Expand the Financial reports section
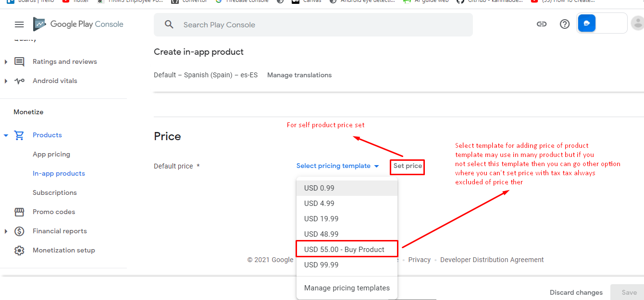Screen dimensions: 644x300 point(6,231)
